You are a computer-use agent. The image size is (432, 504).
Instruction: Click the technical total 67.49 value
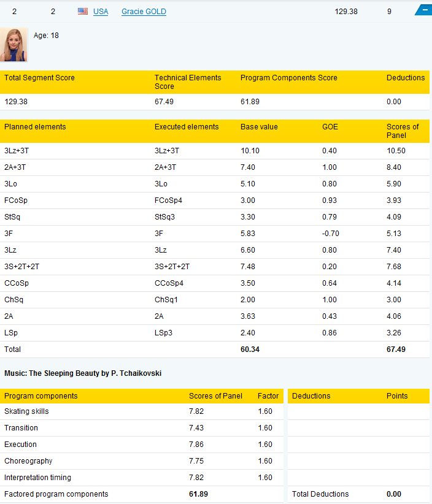click(396, 349)
